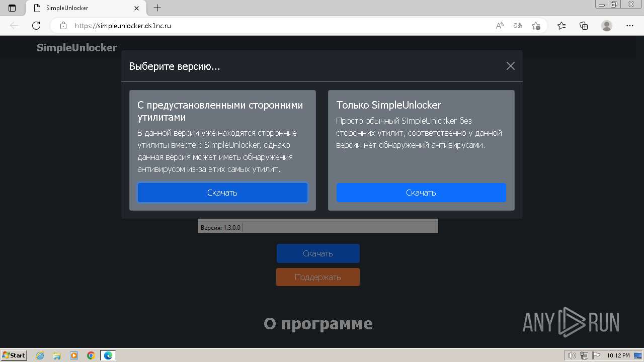Add this page to favorites
This screenshot has width=644, height=362.
coord(536,26)
